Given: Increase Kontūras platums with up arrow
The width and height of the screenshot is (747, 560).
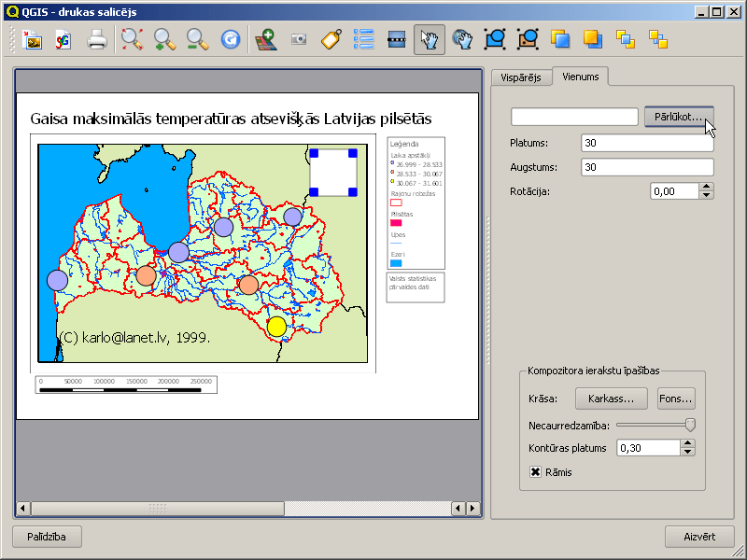Looking at the screenshot, I should coord(687,443).
